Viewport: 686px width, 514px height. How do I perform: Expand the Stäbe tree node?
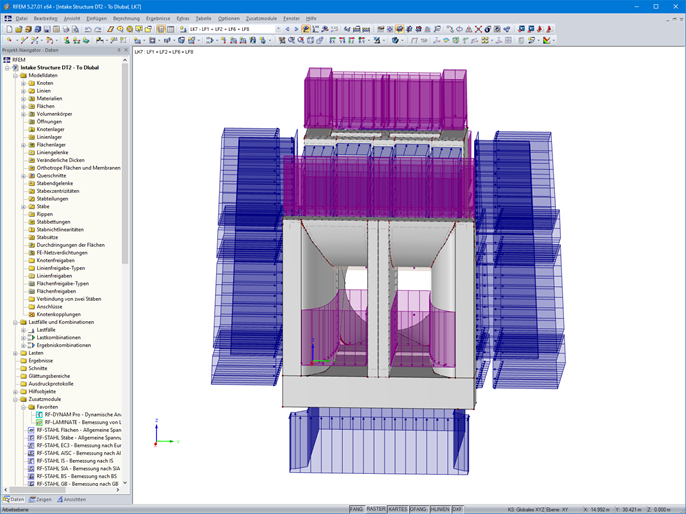coord(24,206)
